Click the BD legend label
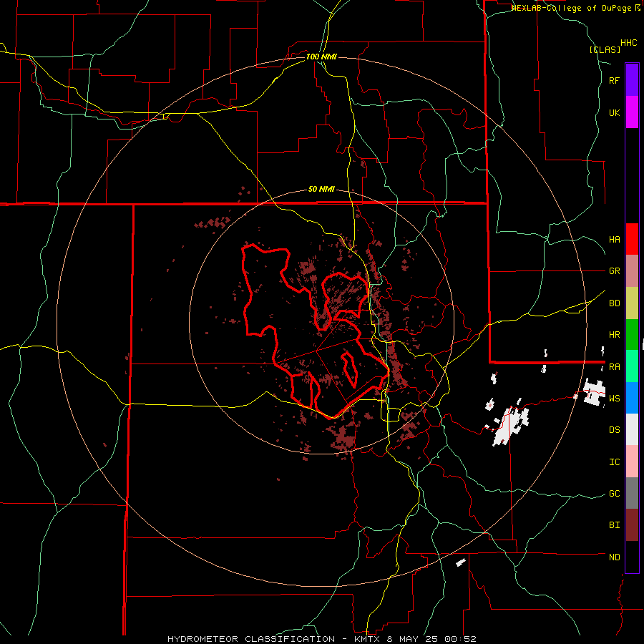644x644 pixels. pyautogui.click(x=614, y=303)
